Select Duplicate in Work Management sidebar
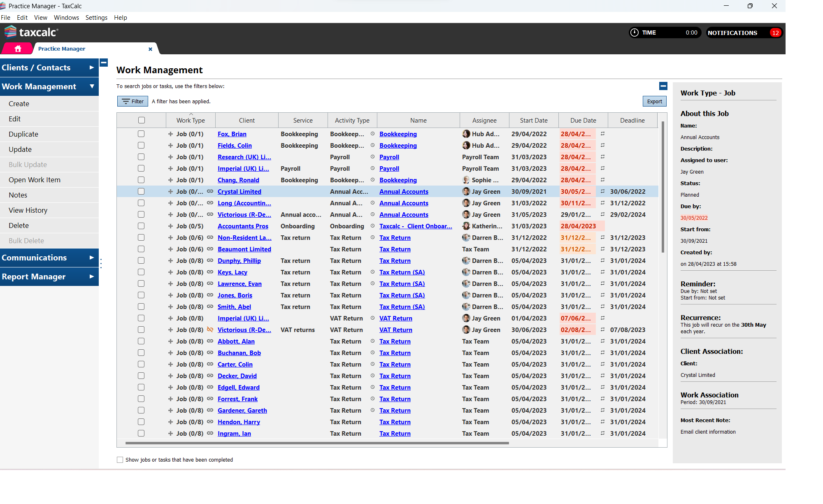 coord(23,134)
